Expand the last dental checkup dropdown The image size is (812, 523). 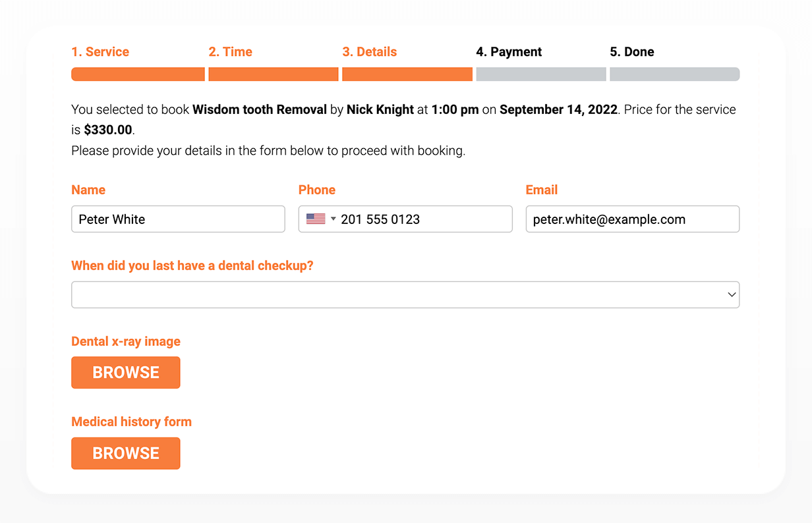click(405, 294)
